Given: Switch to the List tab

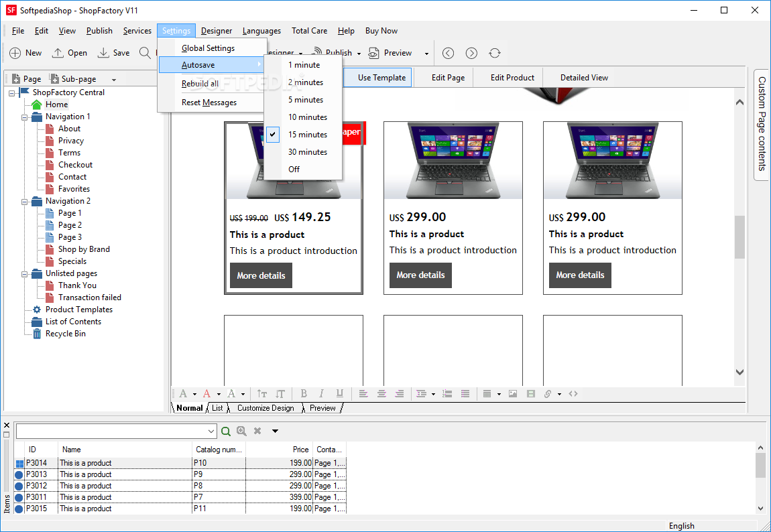Looking at the screenshot, I should (217, 408).
